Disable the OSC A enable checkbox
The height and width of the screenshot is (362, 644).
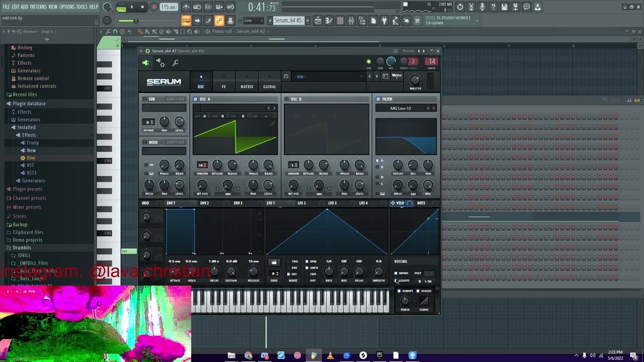195,99
